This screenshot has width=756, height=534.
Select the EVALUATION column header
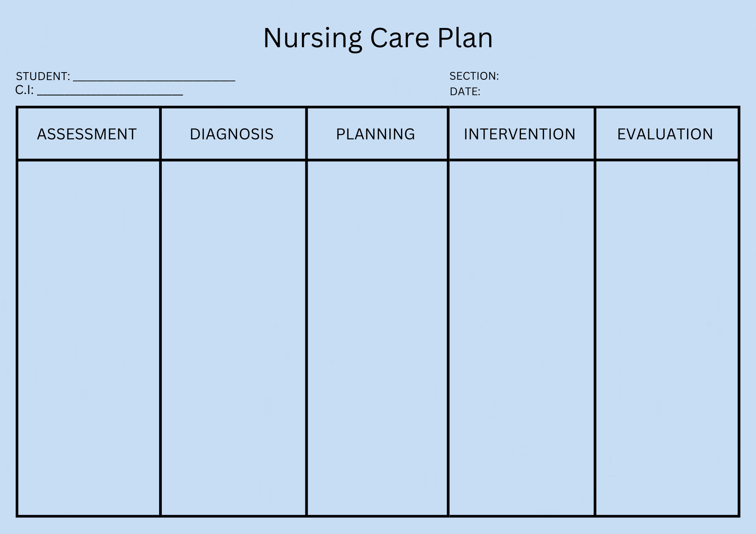[665, 134]
